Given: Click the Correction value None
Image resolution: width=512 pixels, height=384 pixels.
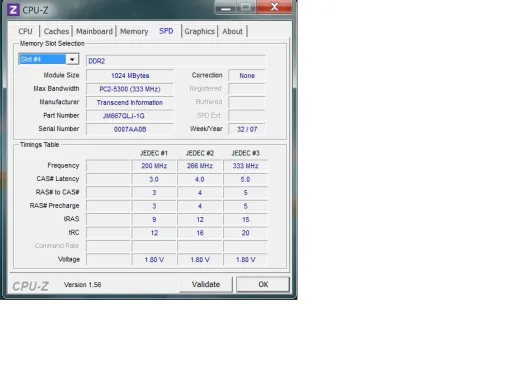Looking at the screenshot, I should point(247,76).
